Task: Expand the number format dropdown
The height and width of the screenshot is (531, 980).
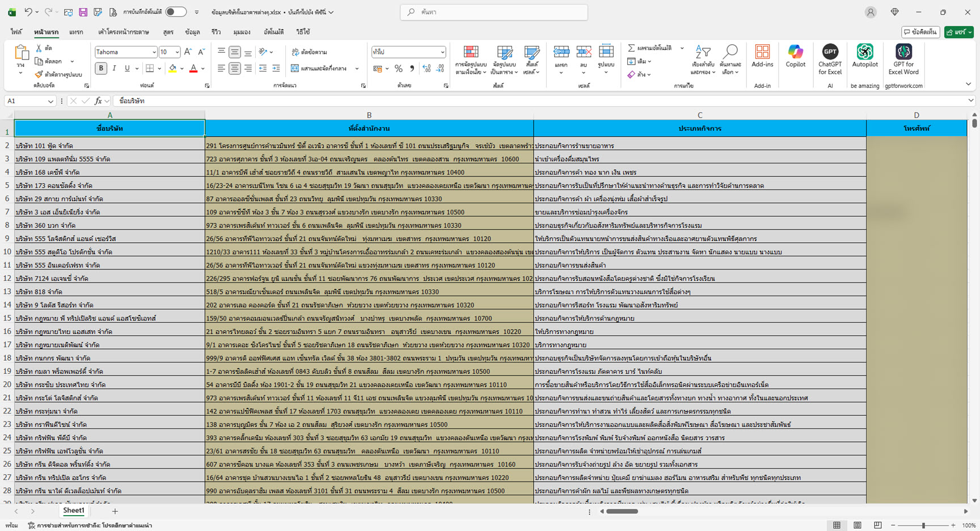Action: 442,52
